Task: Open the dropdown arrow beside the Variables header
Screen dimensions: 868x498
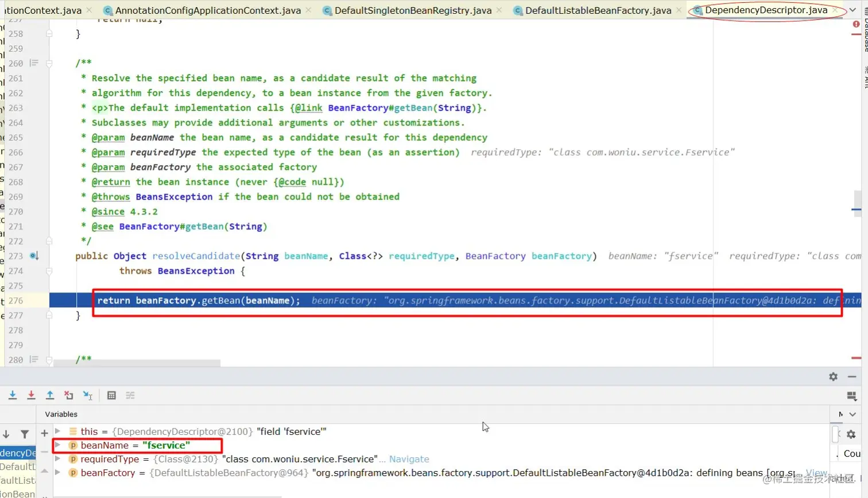Action: [x=852, y=414]
